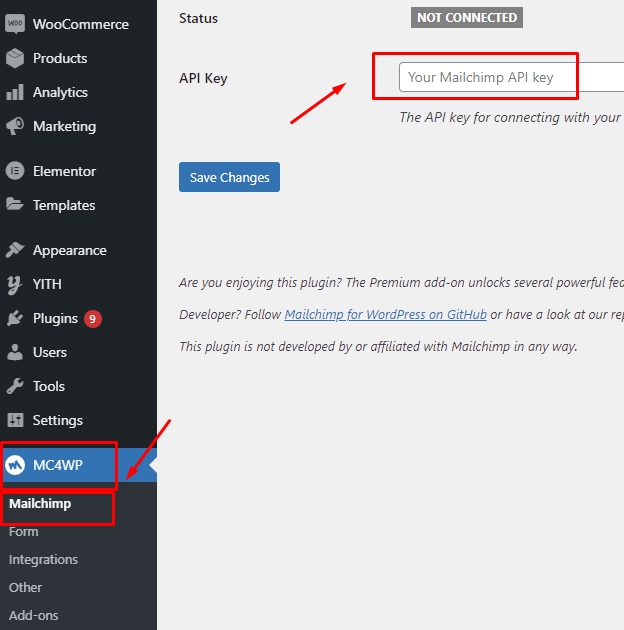The image size is (624, 630).
Task: Open the Plugins menu
Action: coord(78,318)
